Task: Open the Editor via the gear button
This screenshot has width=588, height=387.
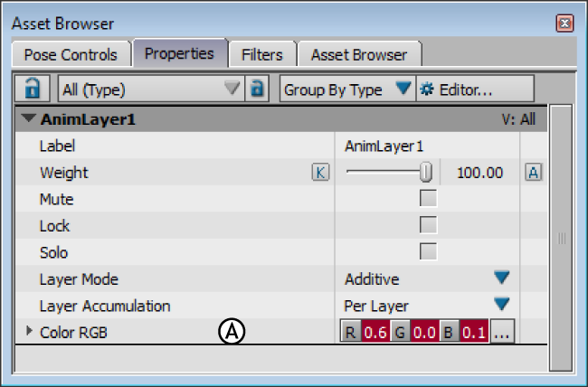Action: point(458,90)
